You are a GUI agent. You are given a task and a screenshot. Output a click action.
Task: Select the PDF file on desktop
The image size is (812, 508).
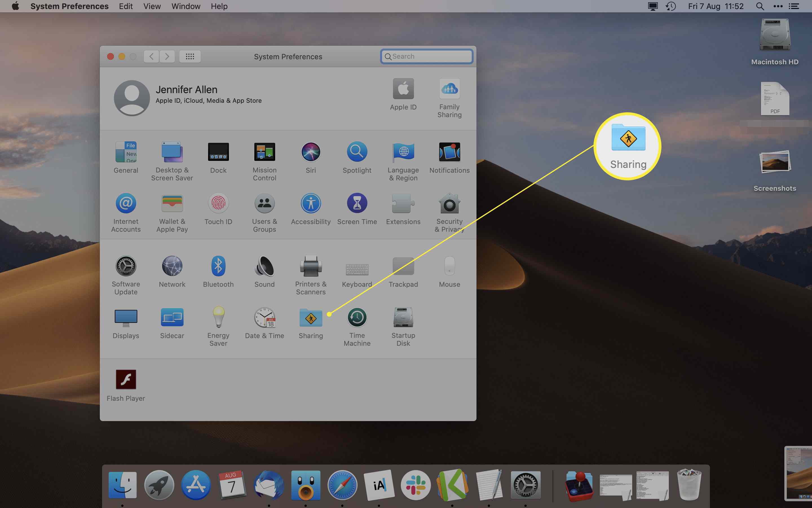775,98
